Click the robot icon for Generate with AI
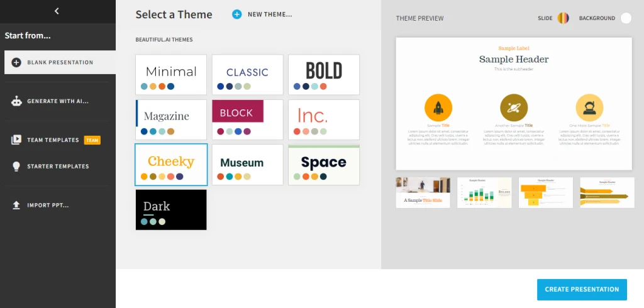The height and width of the screenshot is (308, 644). click(x=16, y=101)
